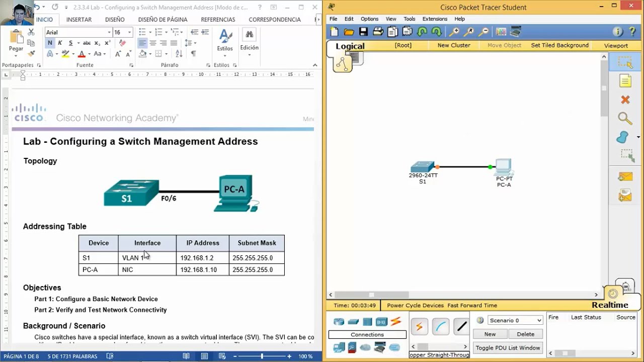Screen dimensions: 644x362
Task: Click the New file icon in Packet Tracer
Action: [x=335, y=32]
